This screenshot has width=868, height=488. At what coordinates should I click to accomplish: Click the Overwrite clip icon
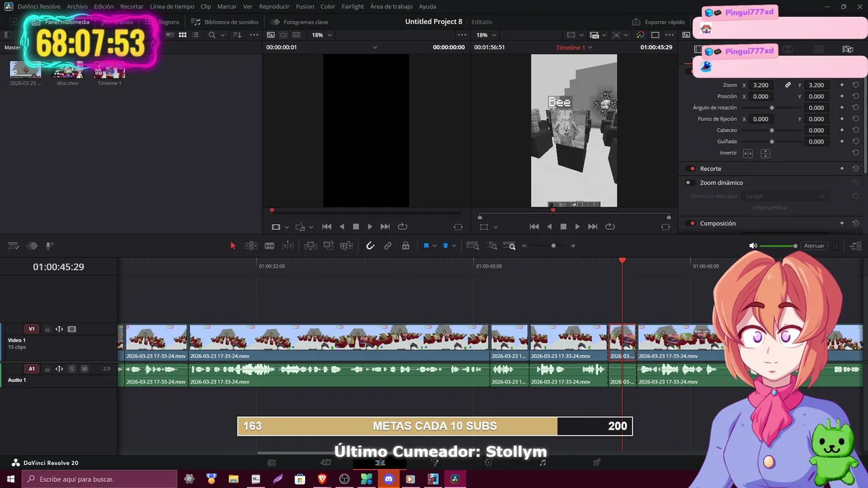tap(328, 246)
